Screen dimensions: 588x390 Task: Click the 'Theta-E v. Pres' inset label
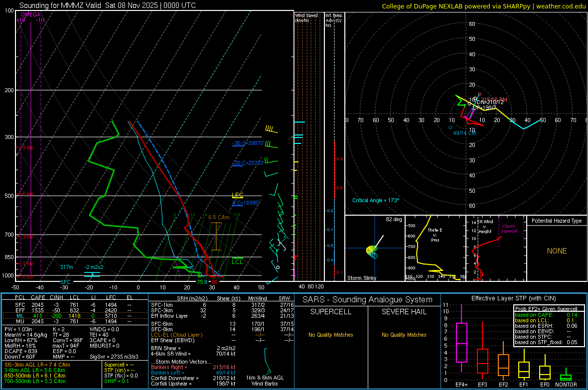click(435, 235)
